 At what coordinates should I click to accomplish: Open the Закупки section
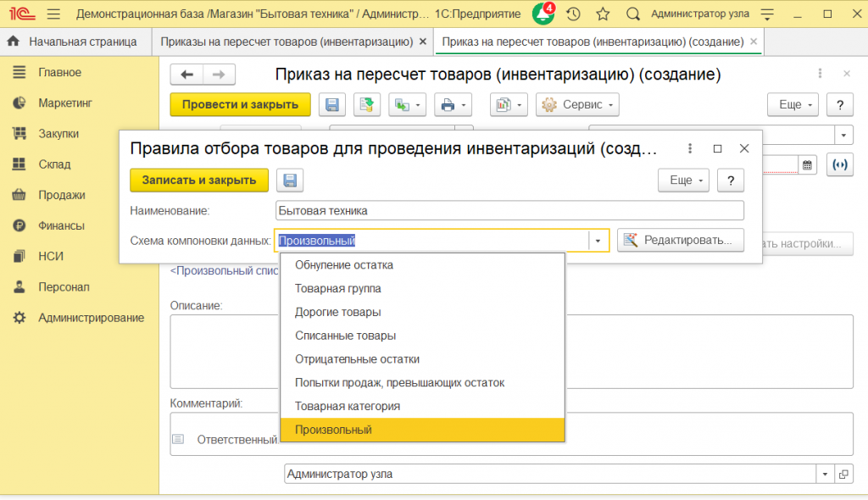[x=58, y=134]
